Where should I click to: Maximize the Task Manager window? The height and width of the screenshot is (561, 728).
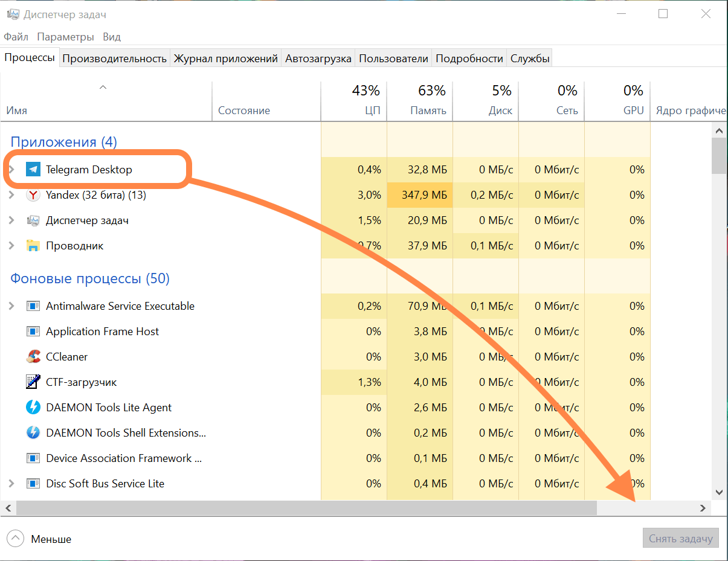pos(663,14)
